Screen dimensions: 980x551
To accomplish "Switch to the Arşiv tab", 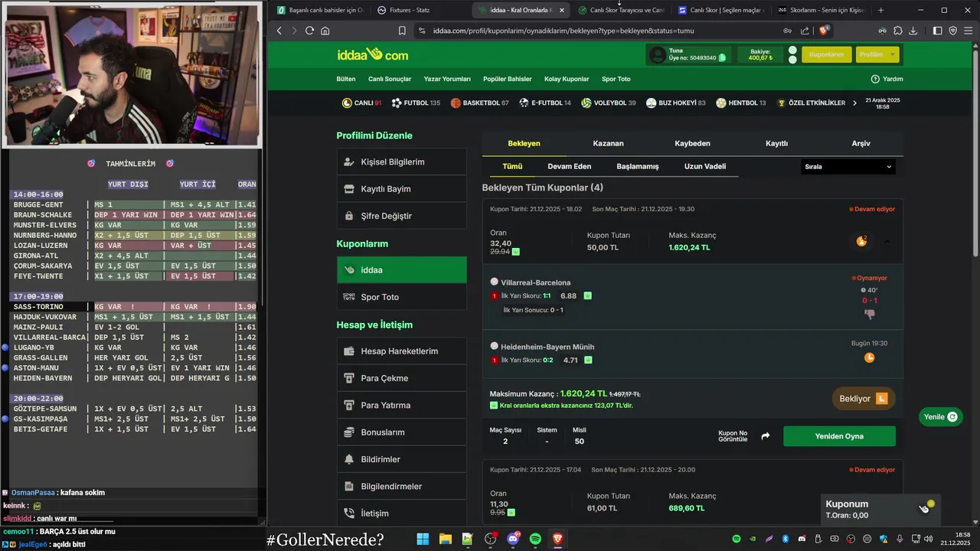I will click(861, 143).
